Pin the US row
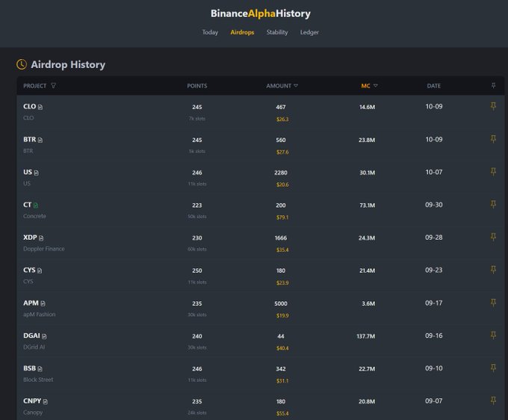The width and height of the screenshot is (508, 420). click(493, 172)
